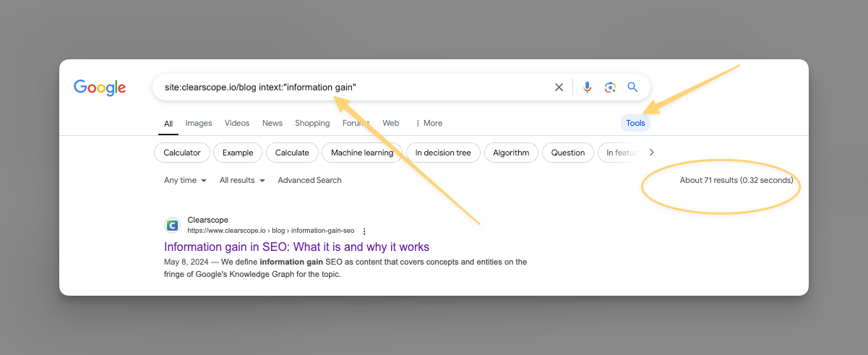Expand the More search tabs menu
Screen dimensions: 868x355
[429, 123]
